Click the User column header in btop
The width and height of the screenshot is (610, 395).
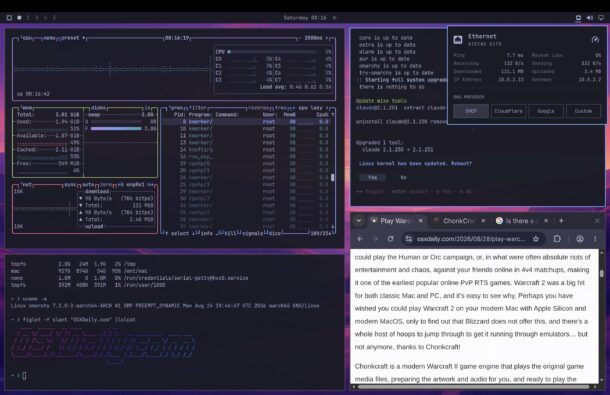click(269, 115)
